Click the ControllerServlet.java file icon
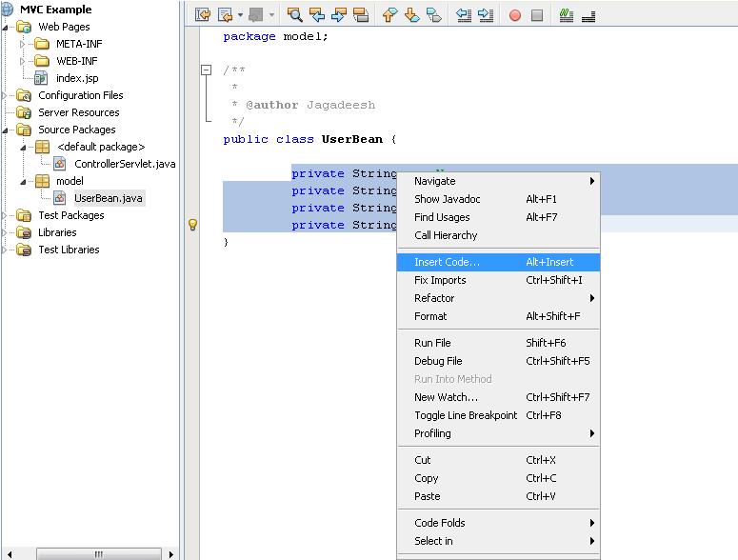Screen dimensions: 738x560 (x=60, y=164)
